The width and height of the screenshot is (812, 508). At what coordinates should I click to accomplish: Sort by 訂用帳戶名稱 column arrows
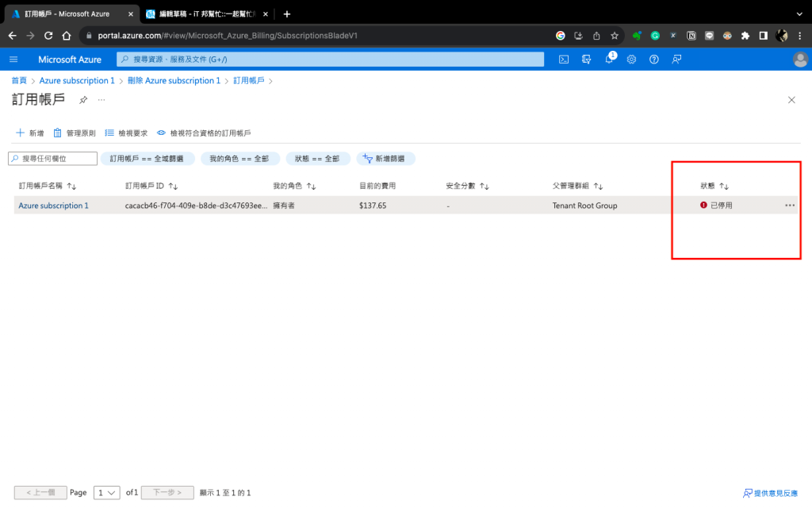(x=71, y=186)
